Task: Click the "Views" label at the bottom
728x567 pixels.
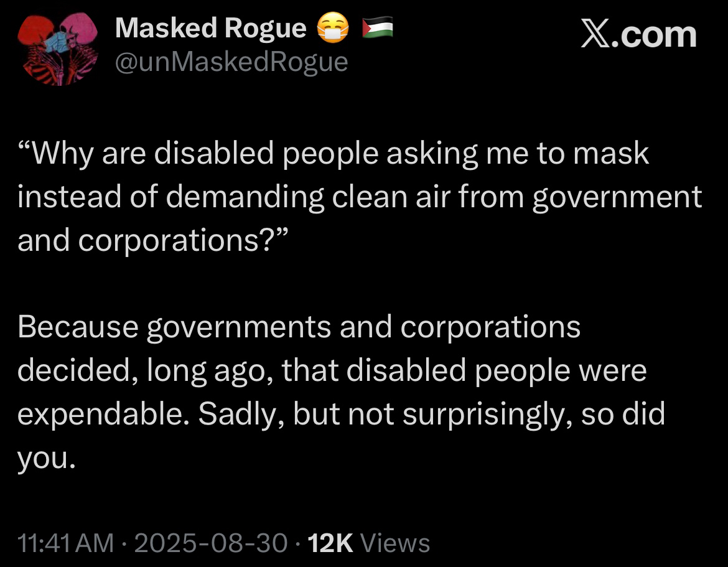Action: point(395,543)
